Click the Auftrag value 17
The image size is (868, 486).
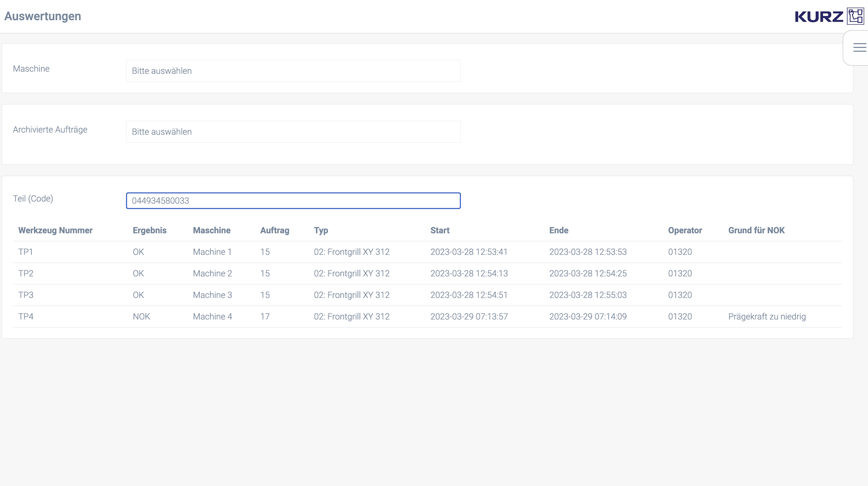coord(265,317)
